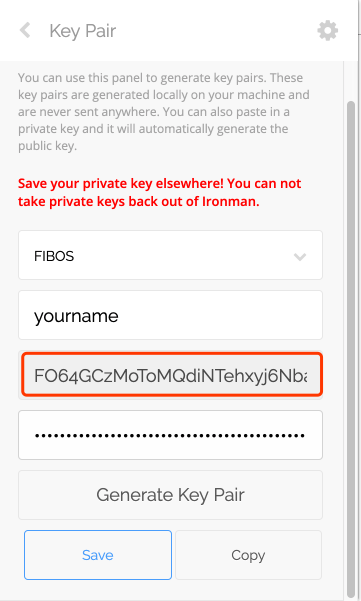Generate a new key pair

click(x=170, y=495)
